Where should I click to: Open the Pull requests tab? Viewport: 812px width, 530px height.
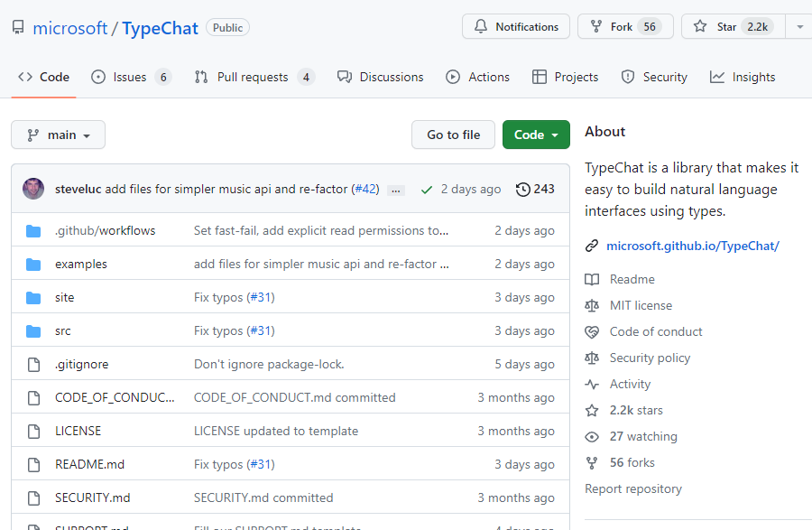(x=254, y=77)
